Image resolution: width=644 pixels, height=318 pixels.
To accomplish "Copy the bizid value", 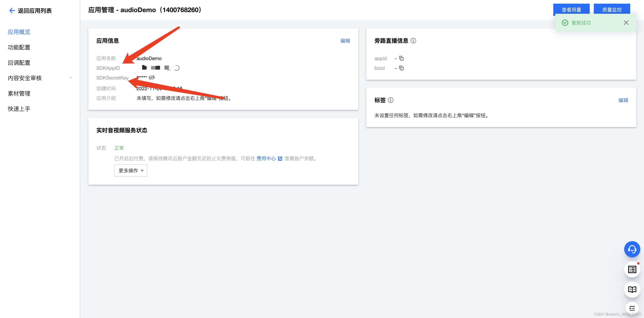I will (401, 68).
